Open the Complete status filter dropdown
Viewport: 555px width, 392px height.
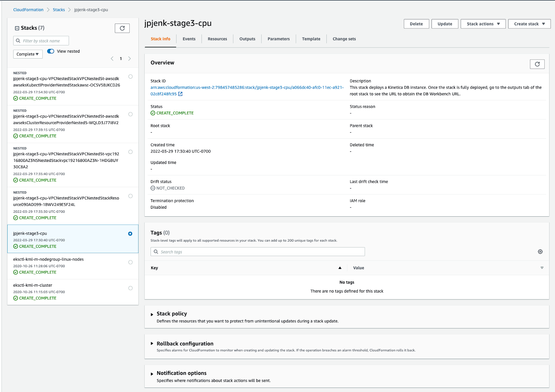[x=28, y=54]
